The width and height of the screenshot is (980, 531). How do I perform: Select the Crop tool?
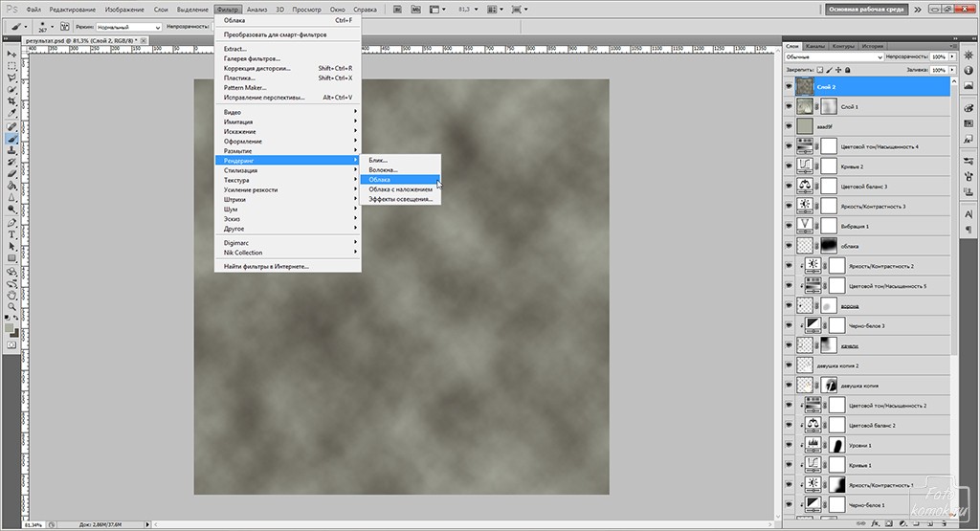11,101
